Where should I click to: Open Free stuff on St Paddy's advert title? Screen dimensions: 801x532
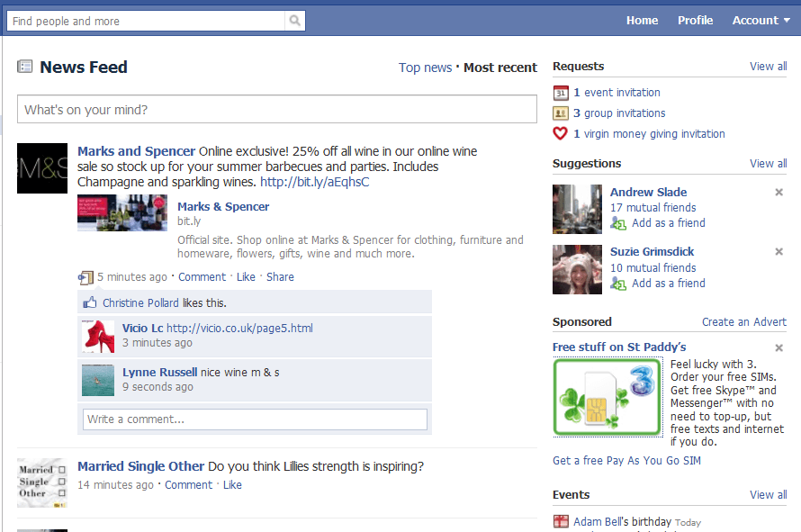click(x=619, y=347)
